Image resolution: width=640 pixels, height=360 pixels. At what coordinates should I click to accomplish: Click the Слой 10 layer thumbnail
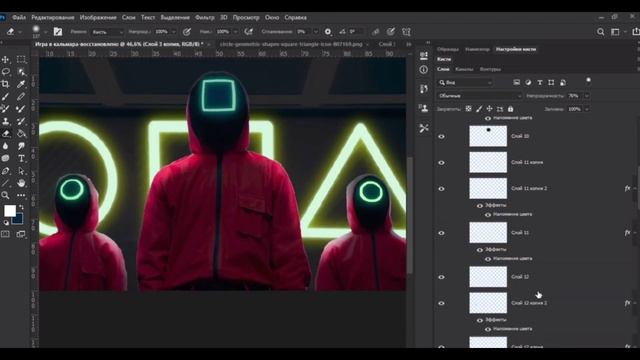coord(488,136)
